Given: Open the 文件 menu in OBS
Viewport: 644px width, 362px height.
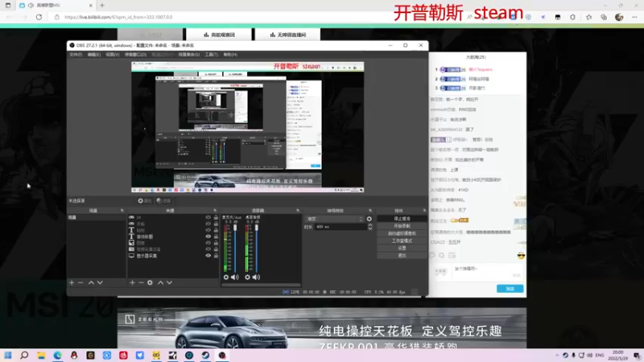Looking at the screenshot, I should [76, 54].
